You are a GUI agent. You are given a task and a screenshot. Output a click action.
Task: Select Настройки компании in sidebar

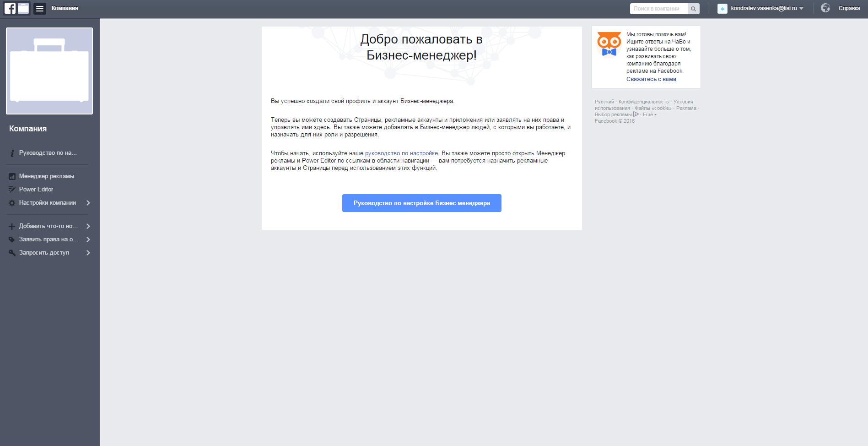pos(48,203)
